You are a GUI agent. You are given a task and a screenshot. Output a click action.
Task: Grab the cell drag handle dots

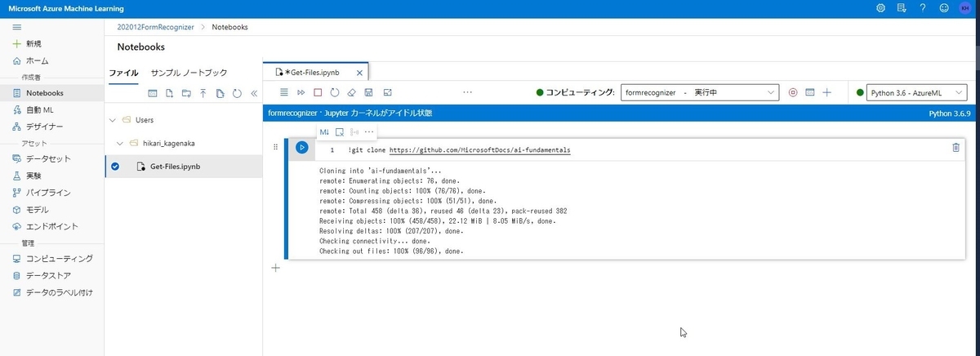275,147
